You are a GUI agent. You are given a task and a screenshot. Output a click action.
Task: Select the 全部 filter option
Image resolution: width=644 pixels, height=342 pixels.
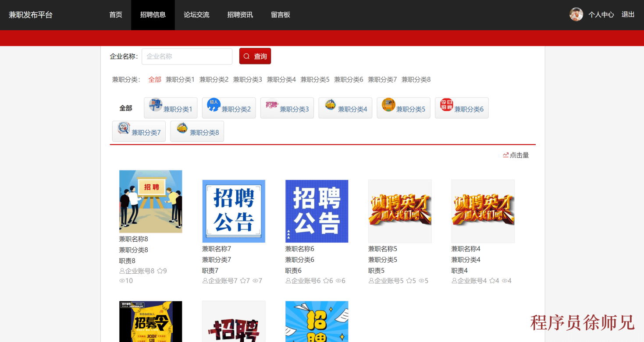tap(154, 79)
